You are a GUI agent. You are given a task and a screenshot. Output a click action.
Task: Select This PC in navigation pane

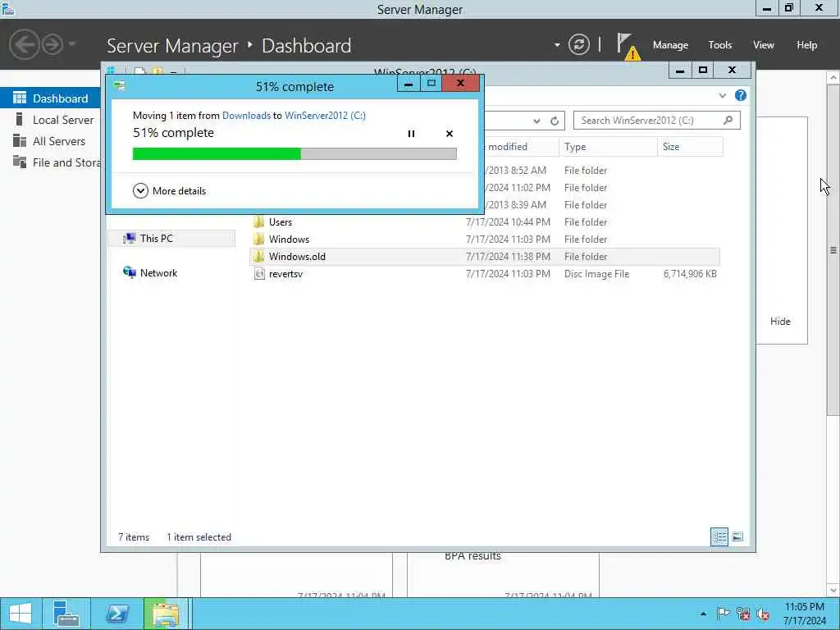(x=171, y=239)
